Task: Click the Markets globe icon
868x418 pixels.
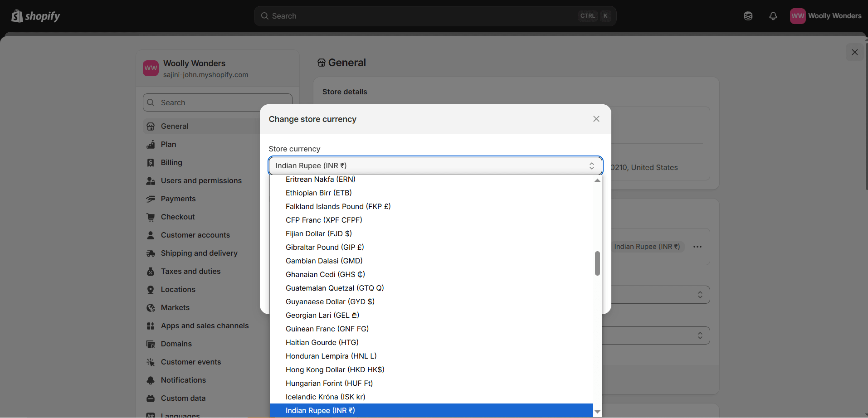Action: [151, 308]
